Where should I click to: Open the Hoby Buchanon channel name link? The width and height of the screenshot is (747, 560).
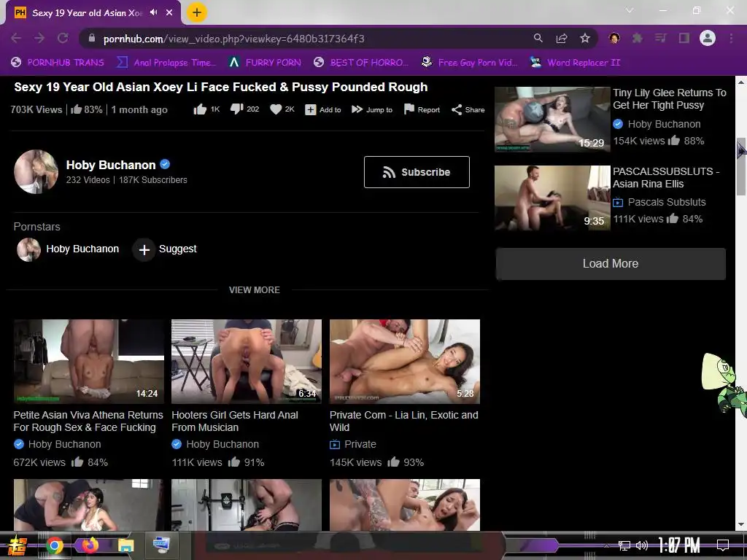click(111, 166)
